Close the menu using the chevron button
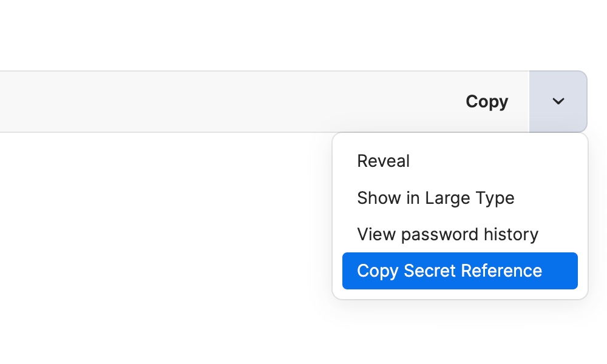607x364 pixels. (558, 101)
